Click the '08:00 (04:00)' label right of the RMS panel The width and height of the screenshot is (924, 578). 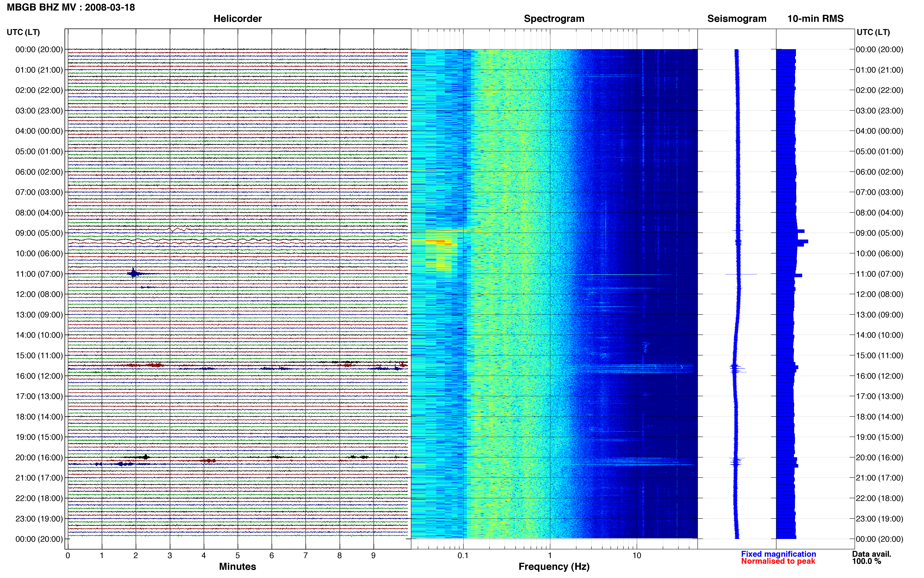[x=879, y=213]
